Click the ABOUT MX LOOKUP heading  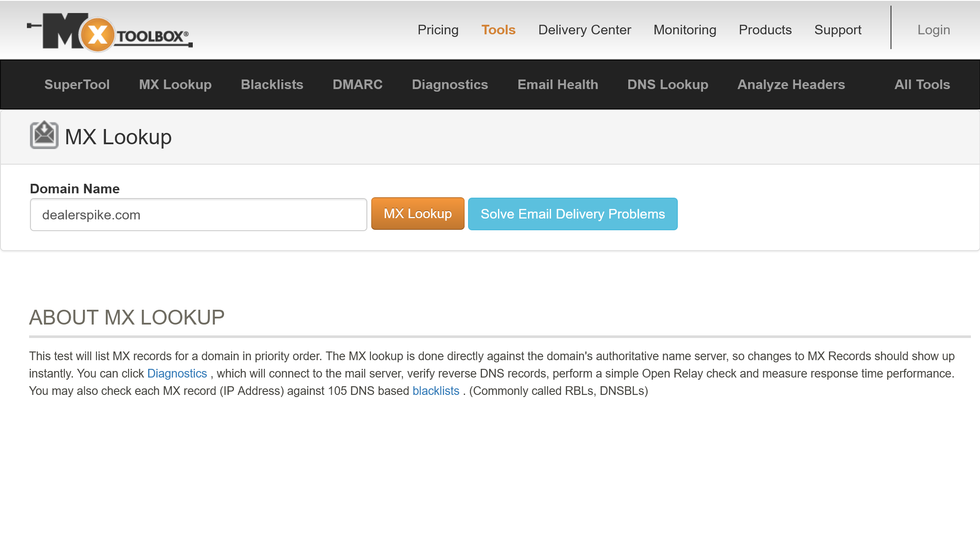[127, 317]
